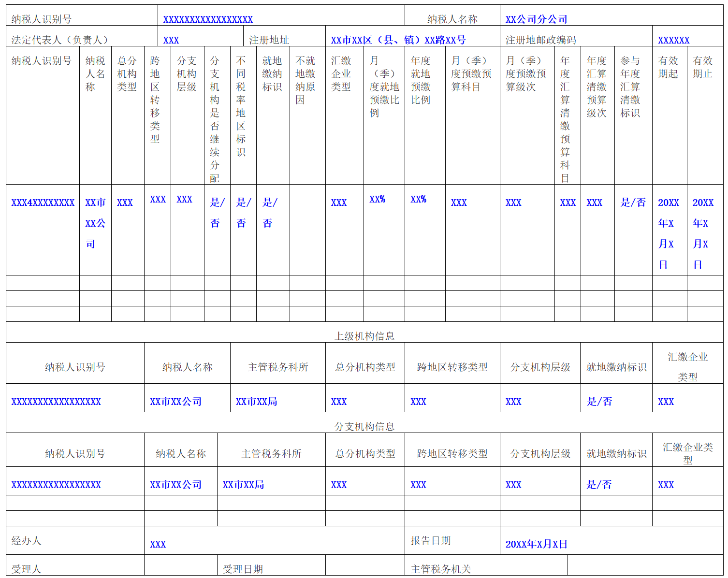Click the postal code value XXXXXX
Screen dimensions: 728x578
click(x=673, y=40)
